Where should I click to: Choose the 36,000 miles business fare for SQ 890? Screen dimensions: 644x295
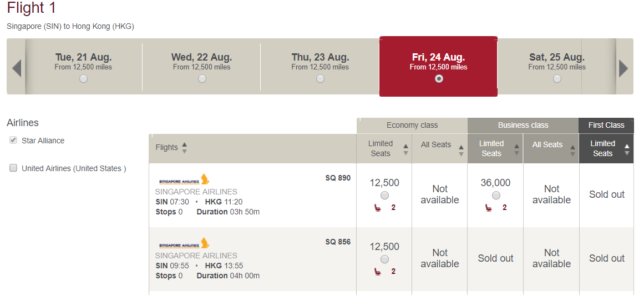(496, 196)
